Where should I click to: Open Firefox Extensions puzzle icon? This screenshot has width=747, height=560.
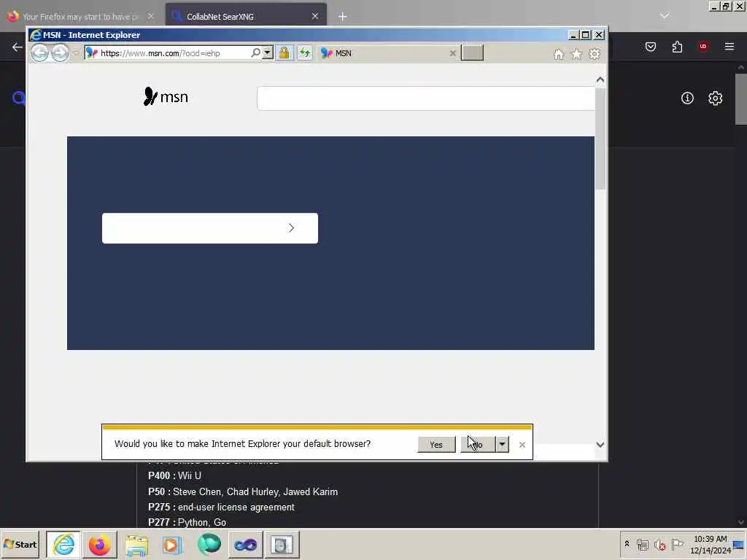pos(677,47)
